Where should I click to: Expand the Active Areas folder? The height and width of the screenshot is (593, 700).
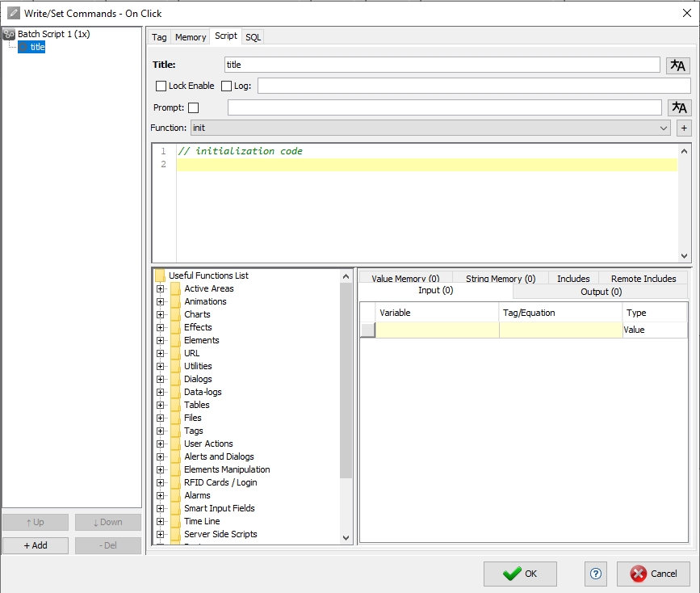tap(161, 288)
